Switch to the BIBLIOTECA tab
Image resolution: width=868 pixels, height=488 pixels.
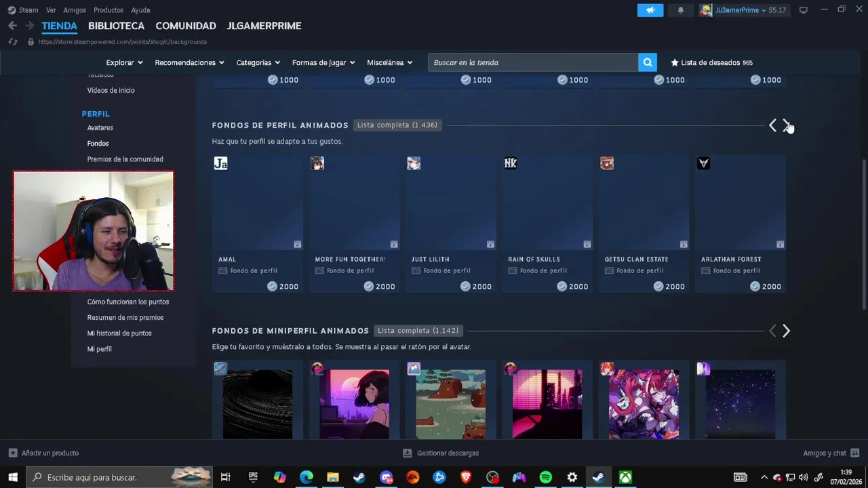click(x=116, y=26)
